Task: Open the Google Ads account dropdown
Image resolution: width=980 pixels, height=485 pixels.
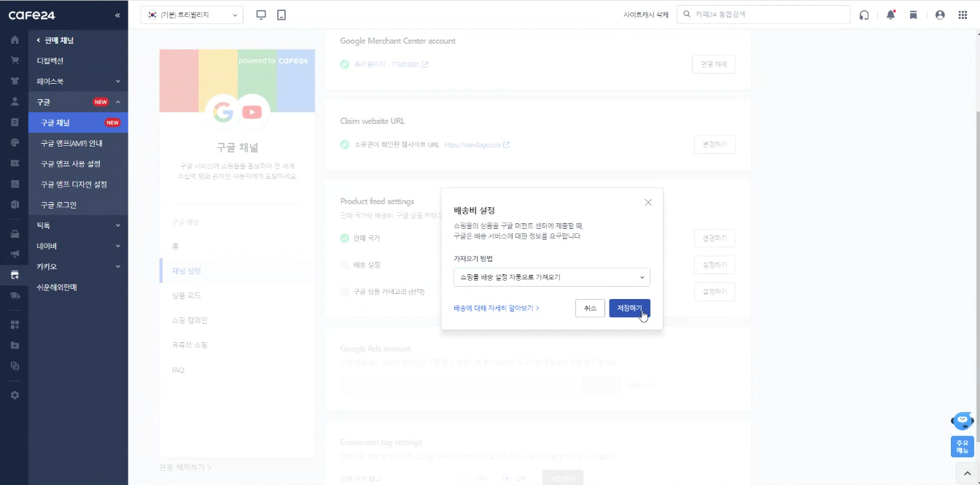Action: (x=457, y=384)
